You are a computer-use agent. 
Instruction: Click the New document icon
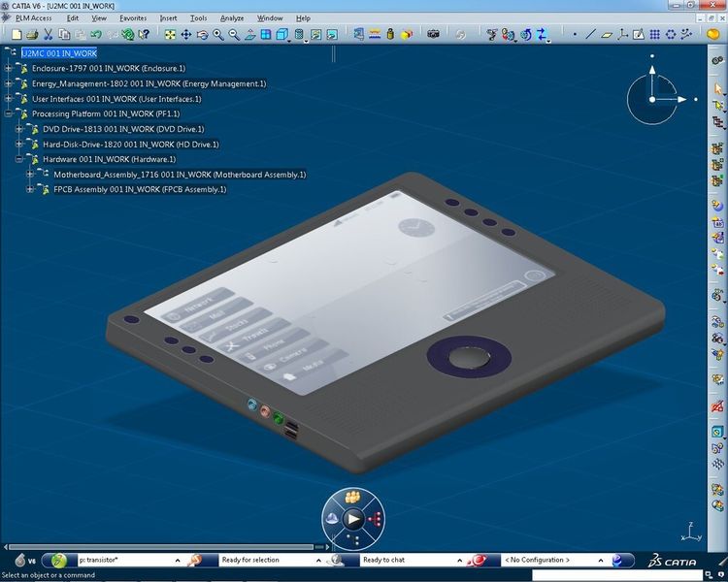point(17,34)
